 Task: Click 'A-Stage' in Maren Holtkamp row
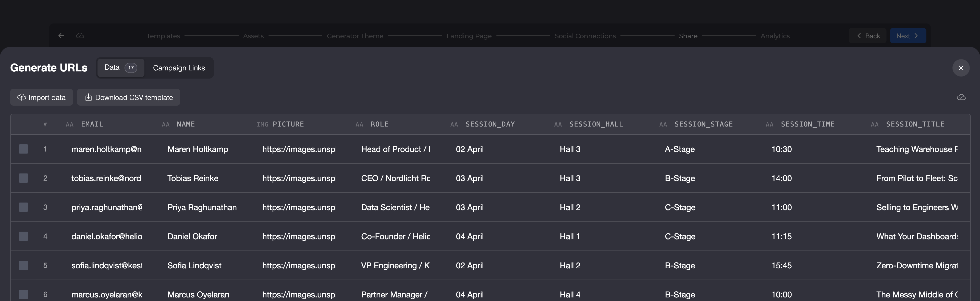pyautogui.click(x=679, y=149)
